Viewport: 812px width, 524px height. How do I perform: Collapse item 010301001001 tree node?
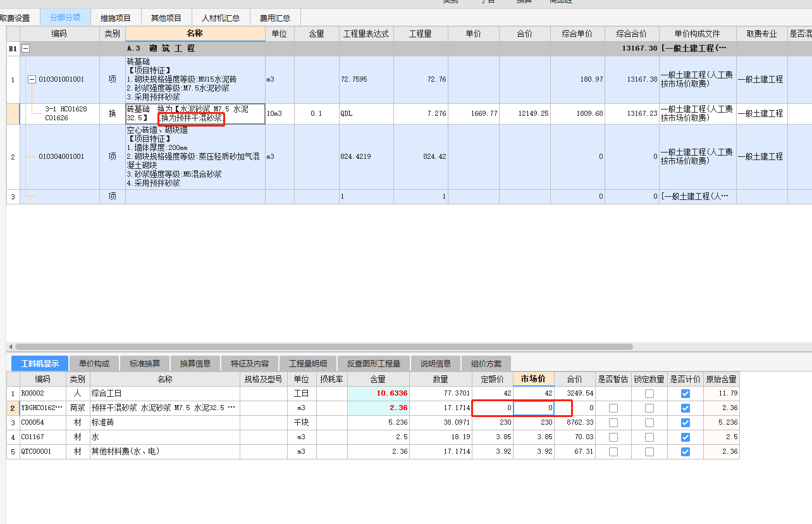(x=32, y=79)
